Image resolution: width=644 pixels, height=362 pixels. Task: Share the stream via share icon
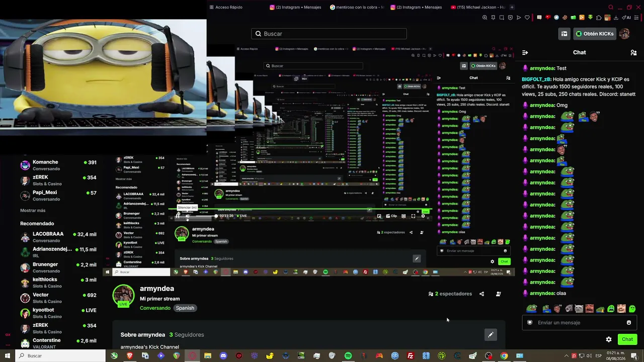[x=481, y=294]
